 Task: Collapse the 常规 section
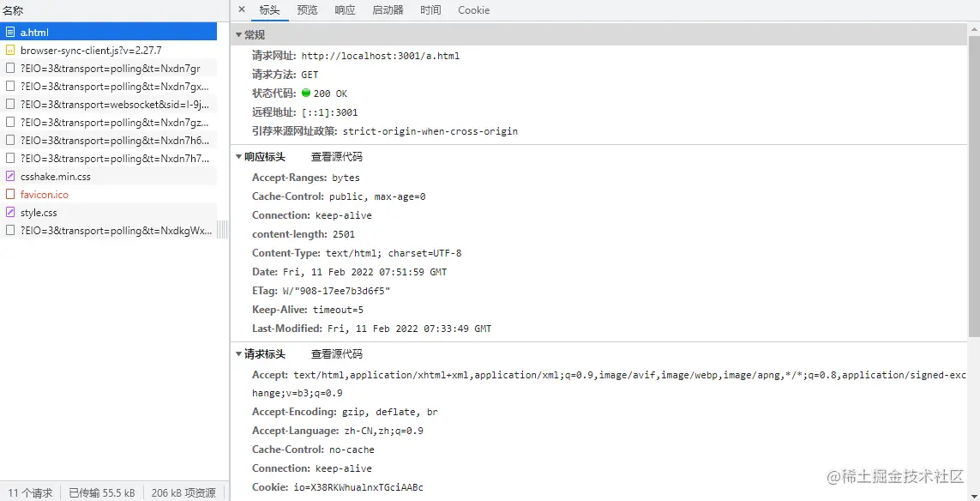pyautogui.click(x=238, y=35)
